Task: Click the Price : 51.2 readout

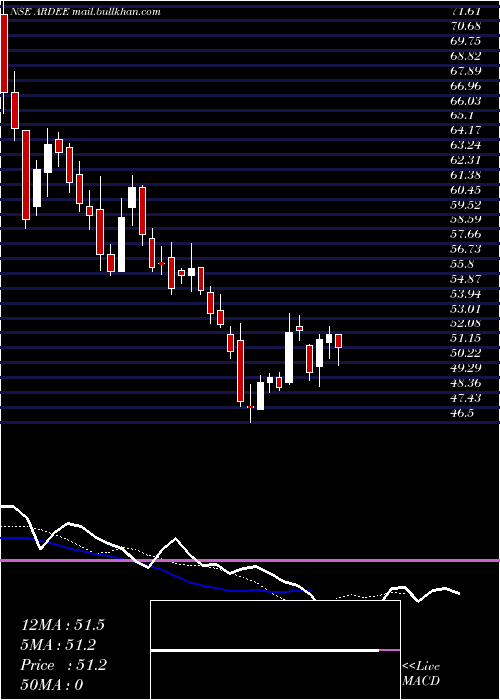Action: coord(63,665)
